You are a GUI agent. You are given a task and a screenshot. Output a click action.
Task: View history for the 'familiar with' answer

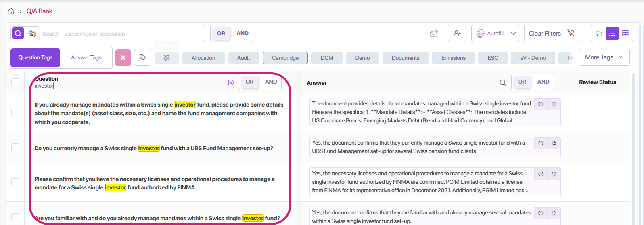coord(541,213)
